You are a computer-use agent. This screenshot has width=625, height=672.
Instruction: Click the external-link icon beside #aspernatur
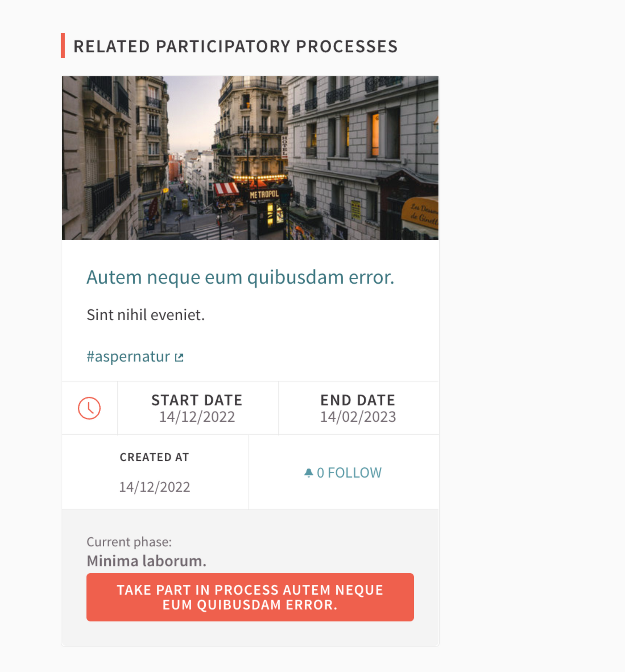[x=180, y=356]
